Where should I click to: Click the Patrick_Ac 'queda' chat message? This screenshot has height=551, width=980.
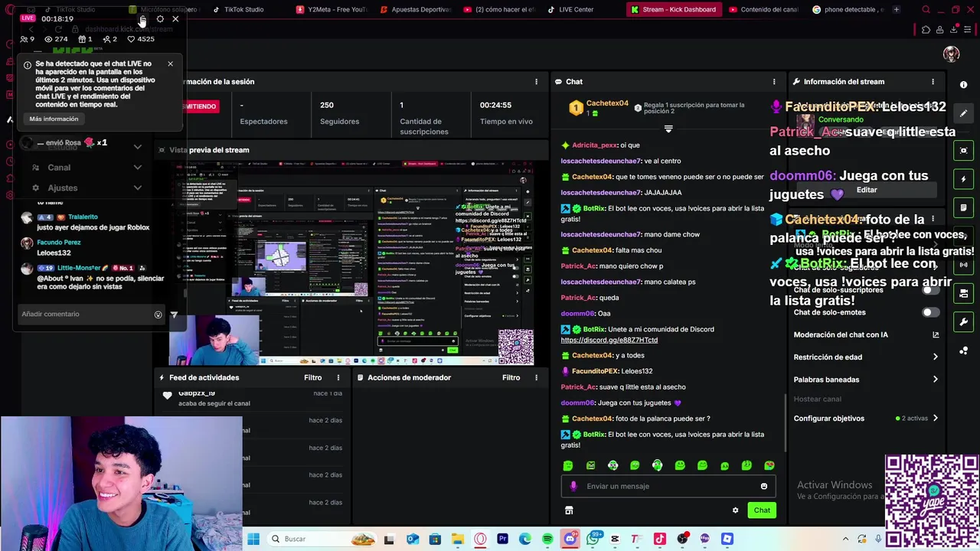[590, 298]
